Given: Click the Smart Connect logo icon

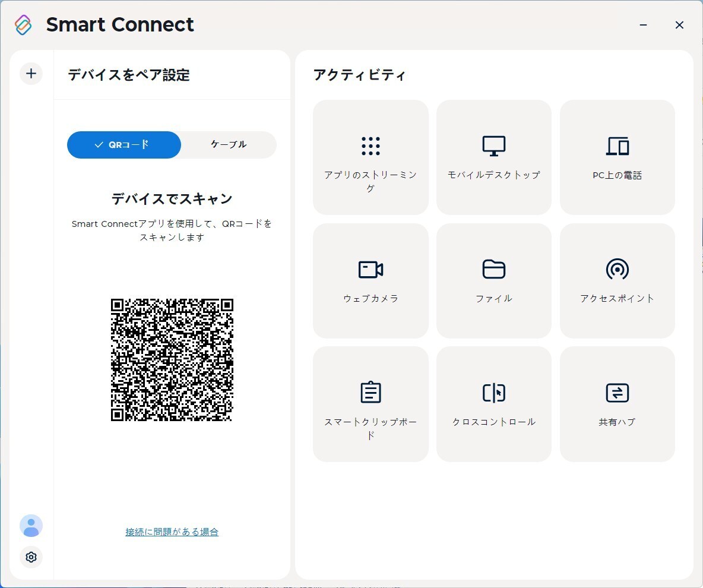Looking at the screenshot, I should 23,25.
